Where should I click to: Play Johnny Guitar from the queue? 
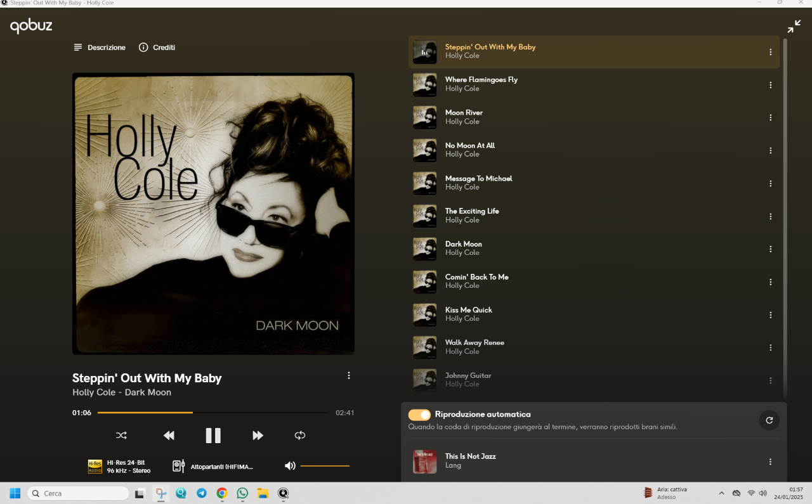594,380
